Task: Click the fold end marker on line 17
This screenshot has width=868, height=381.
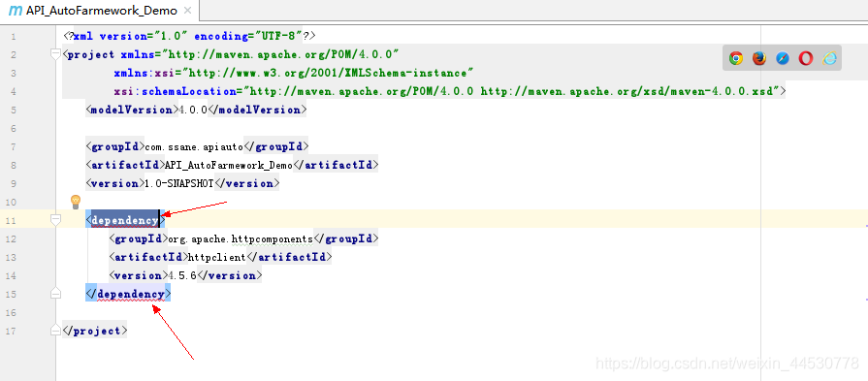Action: [55, 331]
